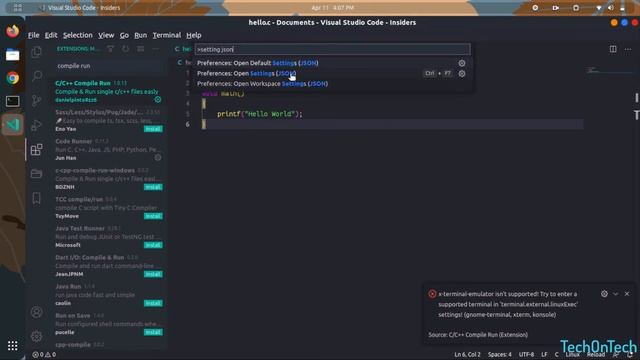Open the Terminal menu

coord(167,35)
